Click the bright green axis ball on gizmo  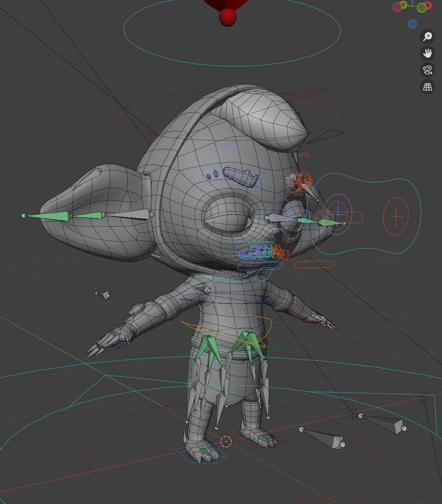[x=421, y=7]
